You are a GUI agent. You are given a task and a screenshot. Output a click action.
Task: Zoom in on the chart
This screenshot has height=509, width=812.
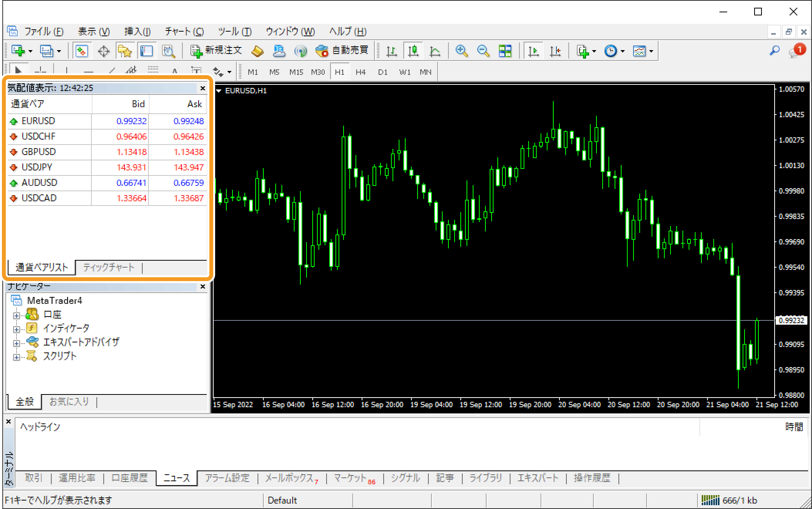pos(461,51)
